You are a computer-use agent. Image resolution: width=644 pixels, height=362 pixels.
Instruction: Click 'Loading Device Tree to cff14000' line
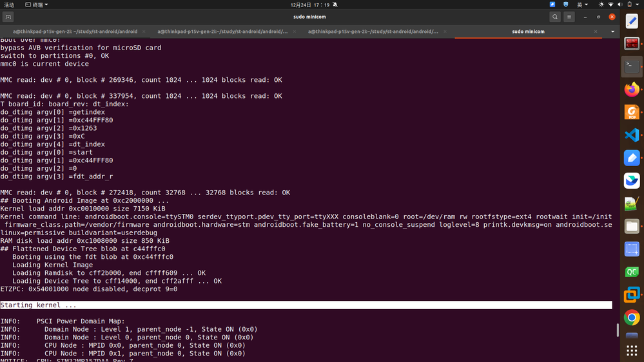coord(117,281)
